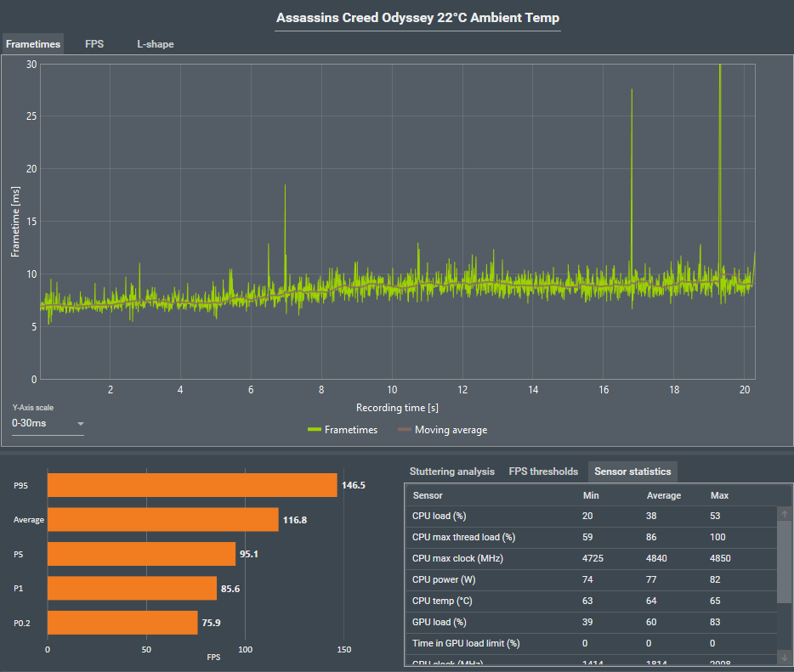Click the Average bar showing 116.8
794x672 pixels.
coord(163,520)
